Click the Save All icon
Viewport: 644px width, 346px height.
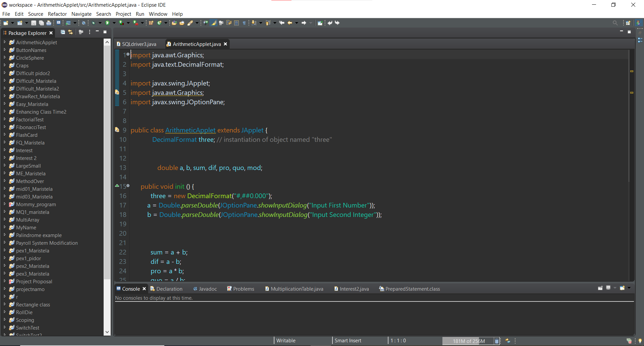pyautogui.click(x=41, y=23)
